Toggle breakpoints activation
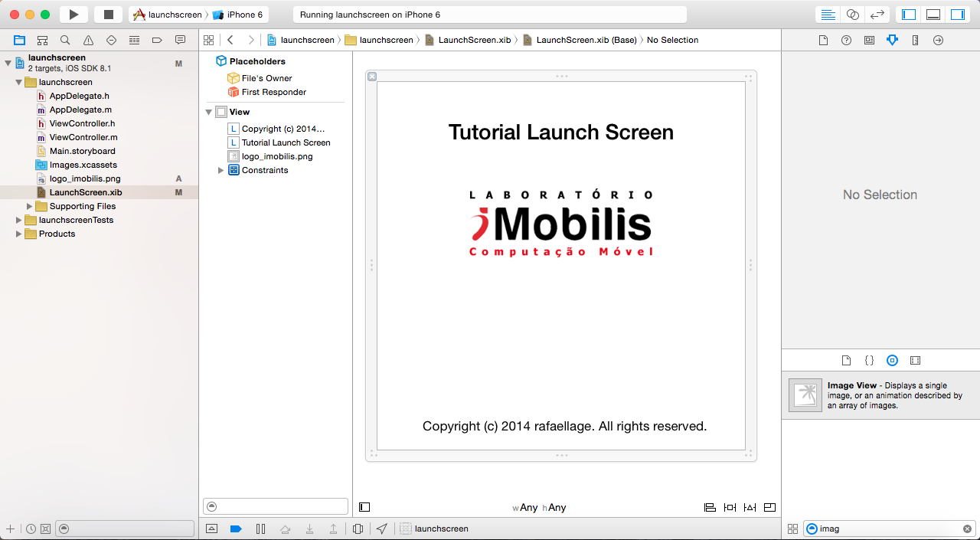Viewport: 980px width, 540px height. [236, 529]
